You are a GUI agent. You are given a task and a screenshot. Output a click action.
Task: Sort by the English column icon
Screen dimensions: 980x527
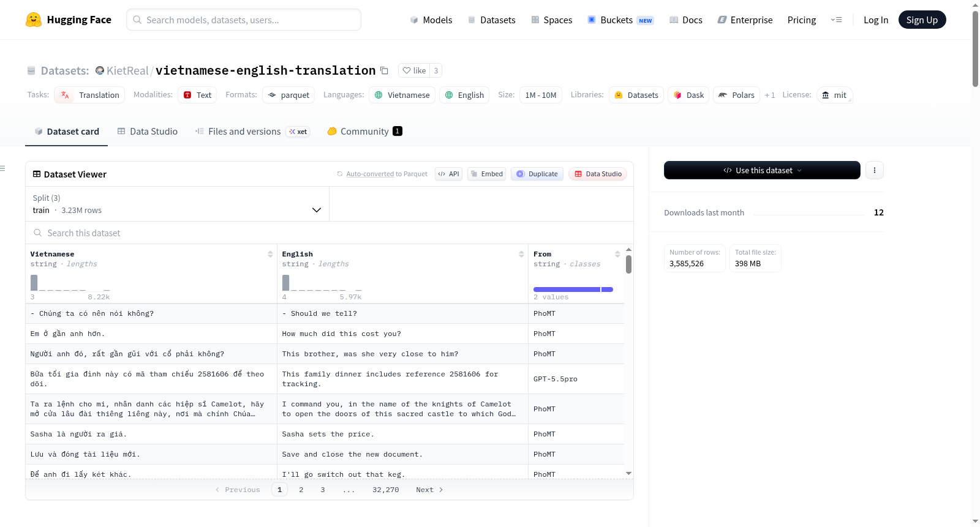click(x=521, y=254)
